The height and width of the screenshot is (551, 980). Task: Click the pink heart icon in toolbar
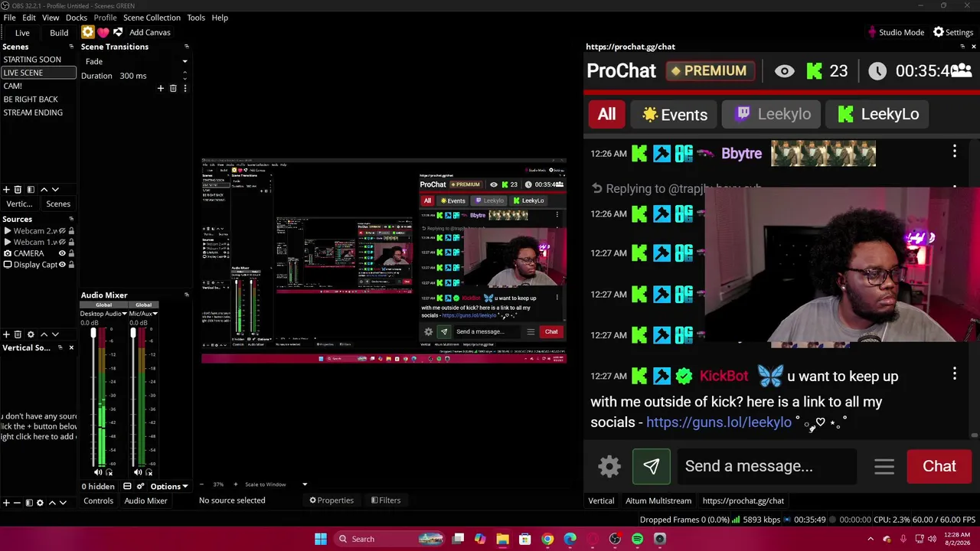[x=103, y=32]
